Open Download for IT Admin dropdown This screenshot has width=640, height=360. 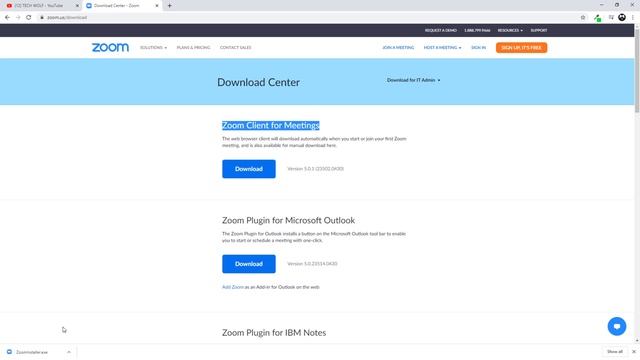[413, 80]
